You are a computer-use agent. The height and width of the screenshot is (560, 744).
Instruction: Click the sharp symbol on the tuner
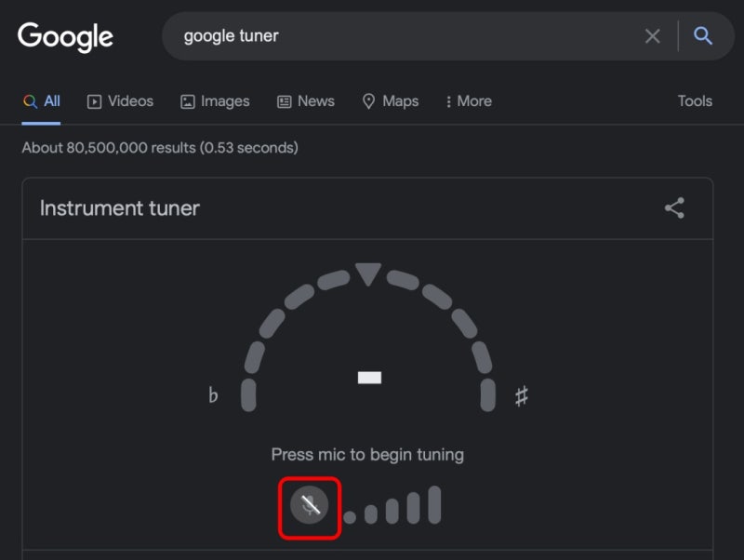tap(522, 396)
